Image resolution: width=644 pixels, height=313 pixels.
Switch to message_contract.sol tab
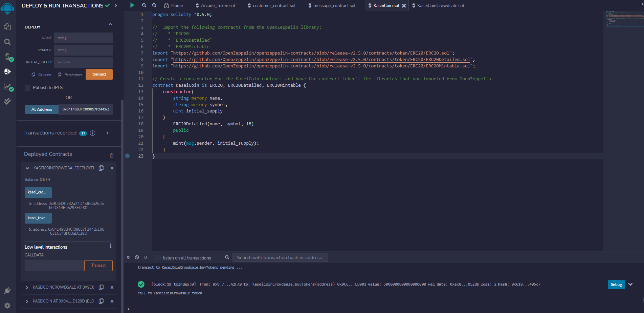tap(332, 5)
